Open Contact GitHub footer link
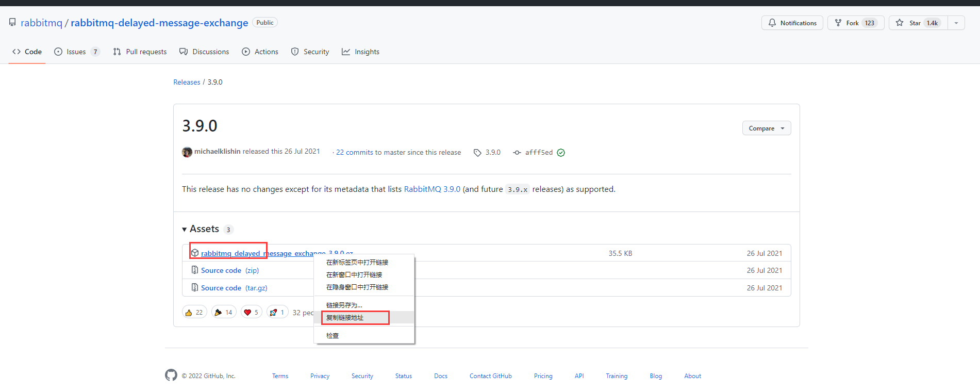Image resolution: width=980 pixels, height=391 pixels. coord(491,376)
